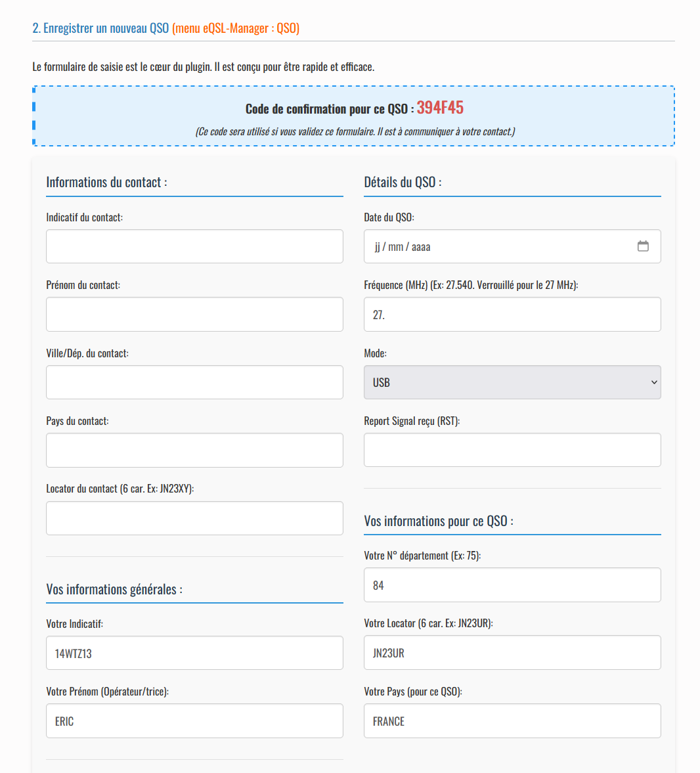
Task: Click the Indicatif du contact field
Action: coord(194,246)
